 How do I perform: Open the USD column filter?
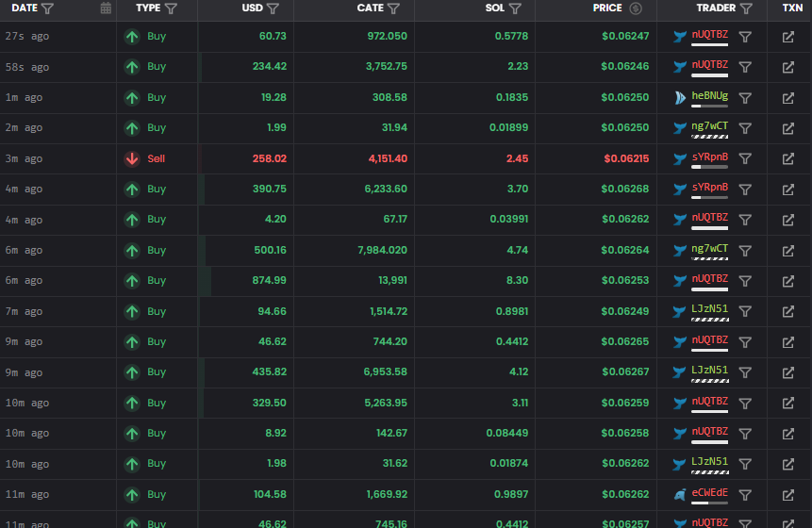point(273,8)
